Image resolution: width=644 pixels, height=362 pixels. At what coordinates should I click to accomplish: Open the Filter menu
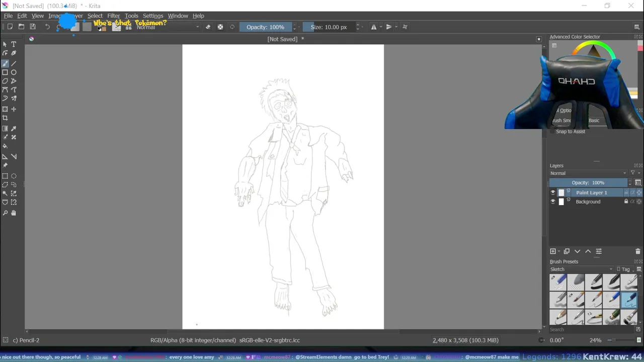coord(114,16)
